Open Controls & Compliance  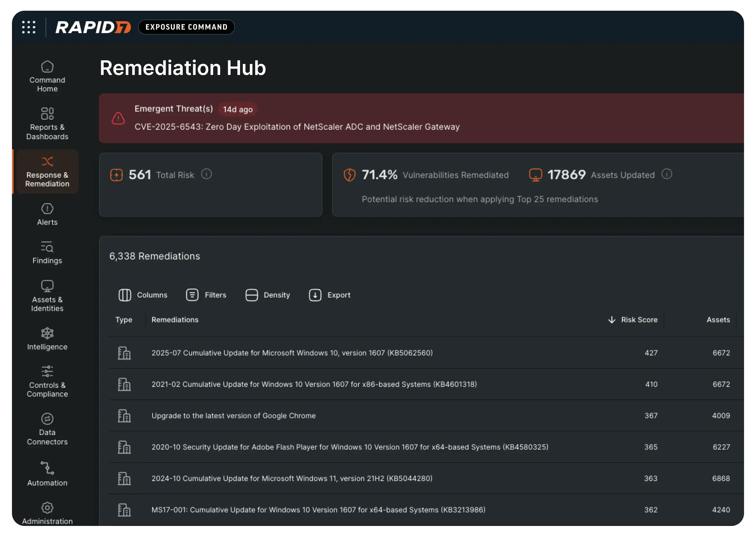point(47,382)
